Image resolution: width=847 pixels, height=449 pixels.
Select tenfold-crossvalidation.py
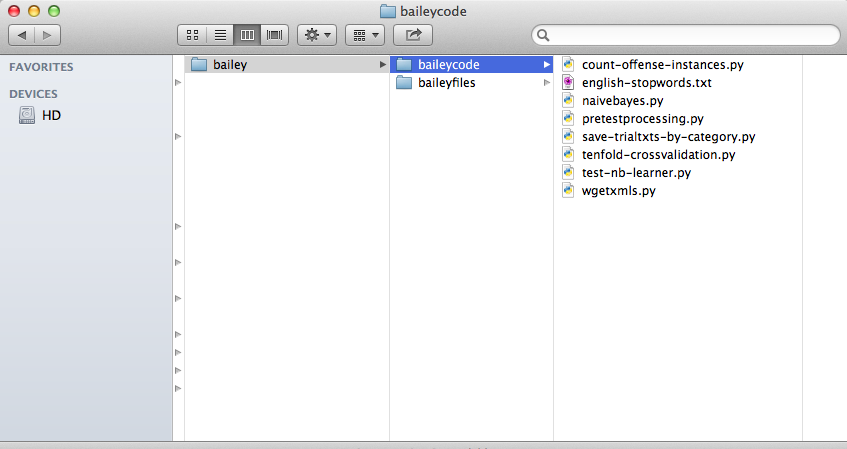[x=658, y=155]
